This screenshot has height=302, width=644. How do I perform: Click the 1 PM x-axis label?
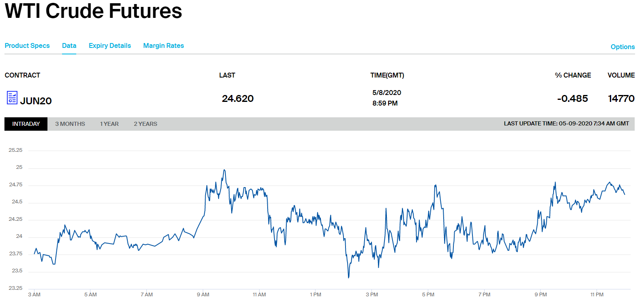tap(316, 295)
